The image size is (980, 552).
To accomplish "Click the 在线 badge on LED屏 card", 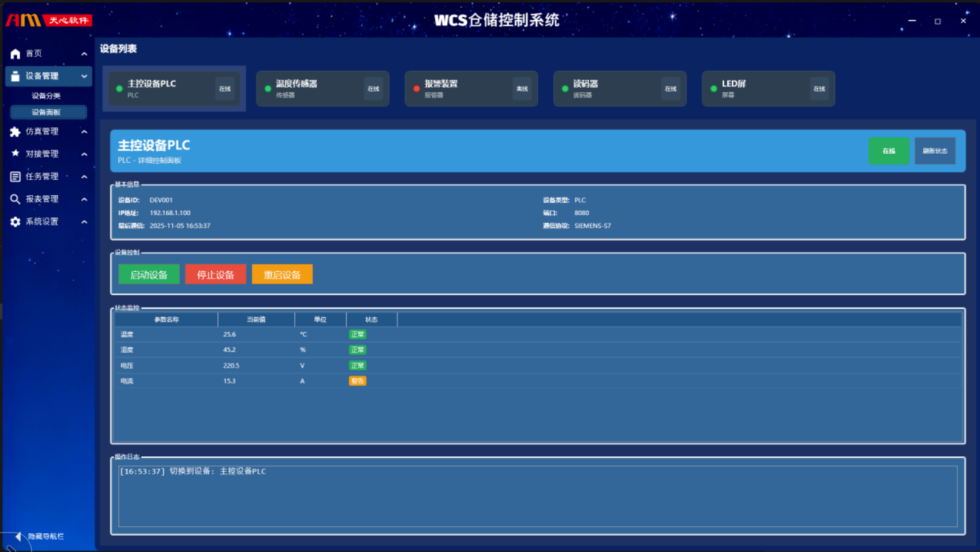I will pyautogui.click(x=819, y=89).
